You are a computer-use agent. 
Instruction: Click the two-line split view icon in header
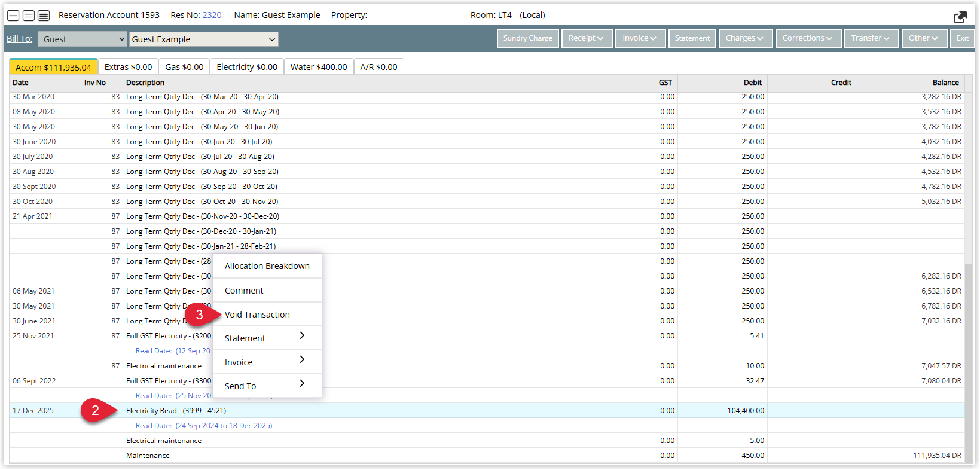pos(28,16)
